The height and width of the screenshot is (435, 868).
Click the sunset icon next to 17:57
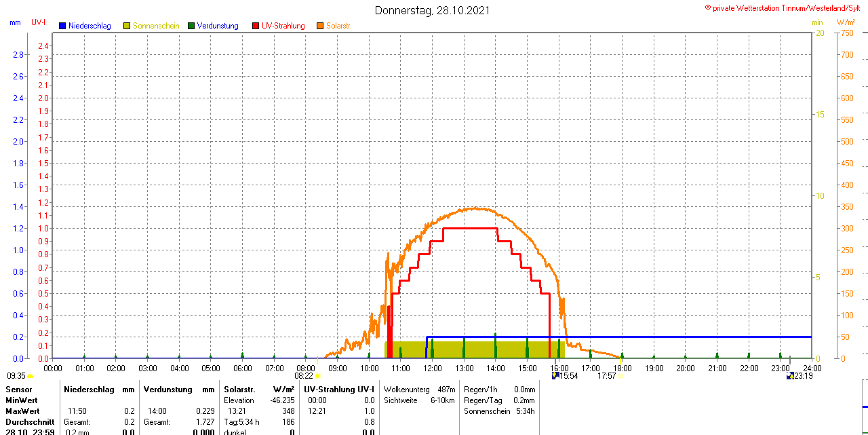(x=620, y=376)
